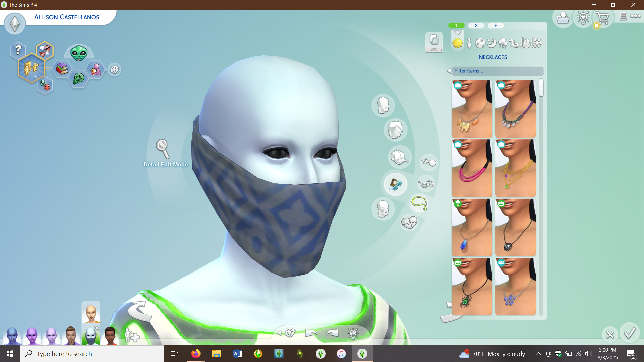Toggle the lightbulb hints button at bottom
Screen dimensions: 644x362
point(353,333)
